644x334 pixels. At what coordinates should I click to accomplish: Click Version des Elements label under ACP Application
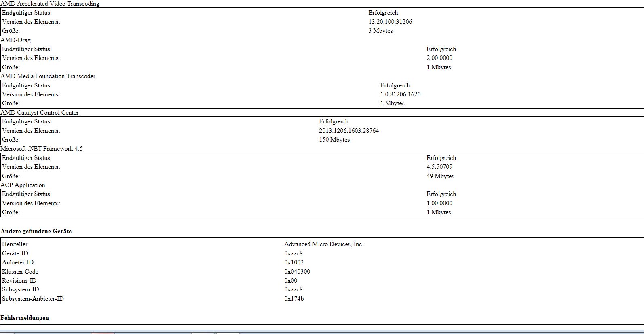31,203
